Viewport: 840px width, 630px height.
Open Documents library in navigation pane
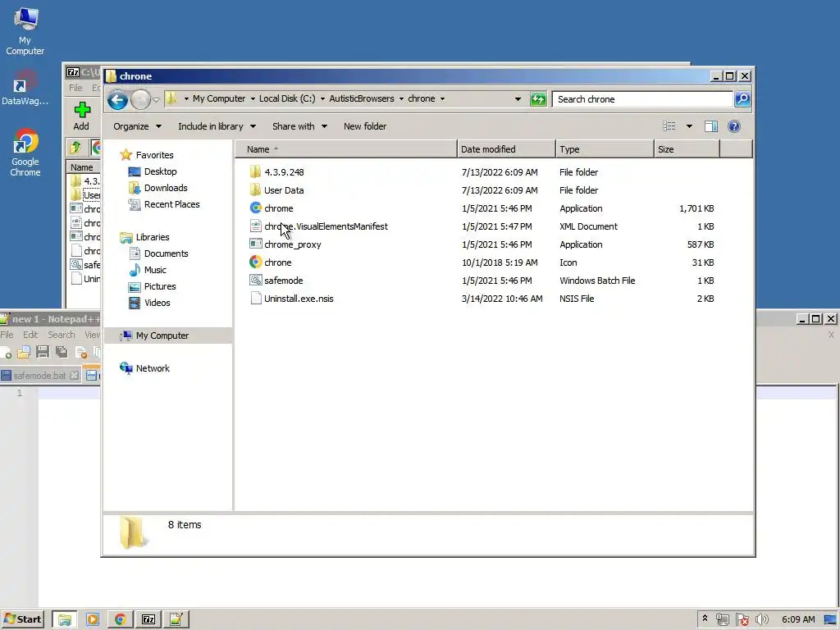(x=166, y=253)
